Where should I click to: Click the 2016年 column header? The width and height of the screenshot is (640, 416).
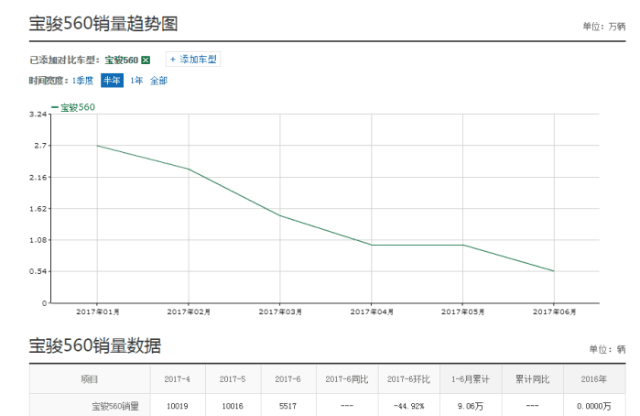[x=594, y=379]
